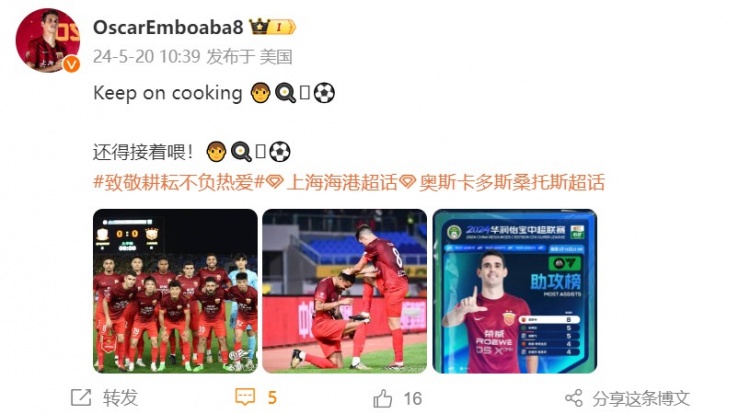Viewport: 750px width, 414px height.
Task: Click diamond icon before 奥斯卡多斯桑托斯超话
Action: pyautogui.click(x=408, y=182)
